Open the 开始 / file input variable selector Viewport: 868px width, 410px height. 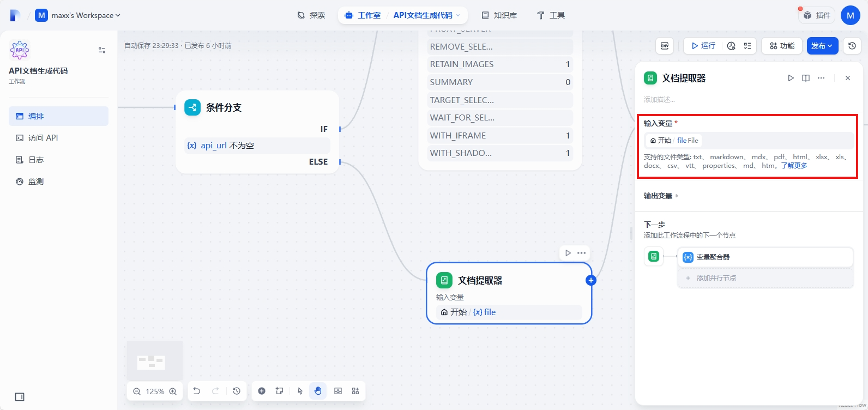coord(749,140)
